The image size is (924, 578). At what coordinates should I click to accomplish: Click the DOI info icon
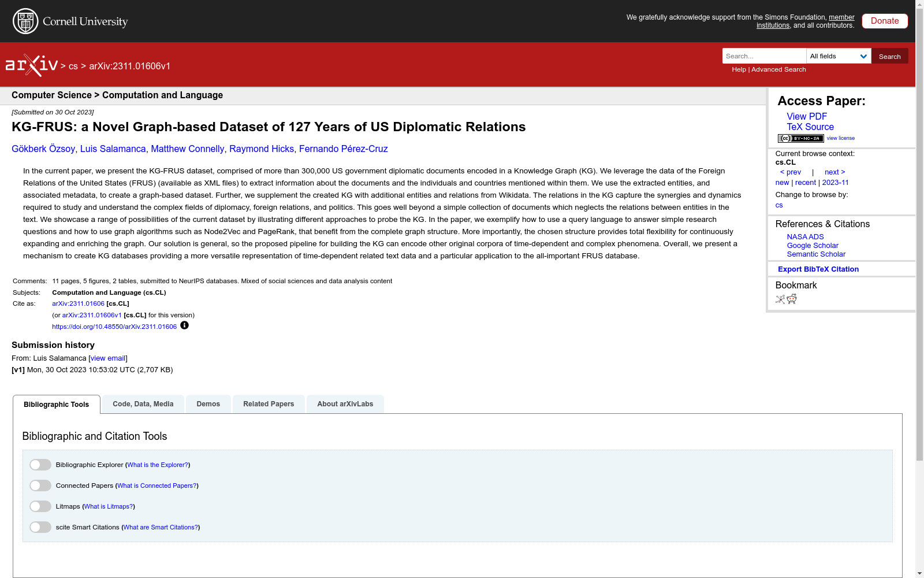(184, 325)
